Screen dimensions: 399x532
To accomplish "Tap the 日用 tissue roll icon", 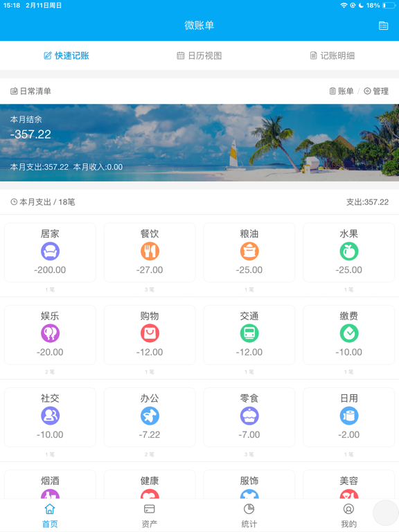I will tap(349, 416).
